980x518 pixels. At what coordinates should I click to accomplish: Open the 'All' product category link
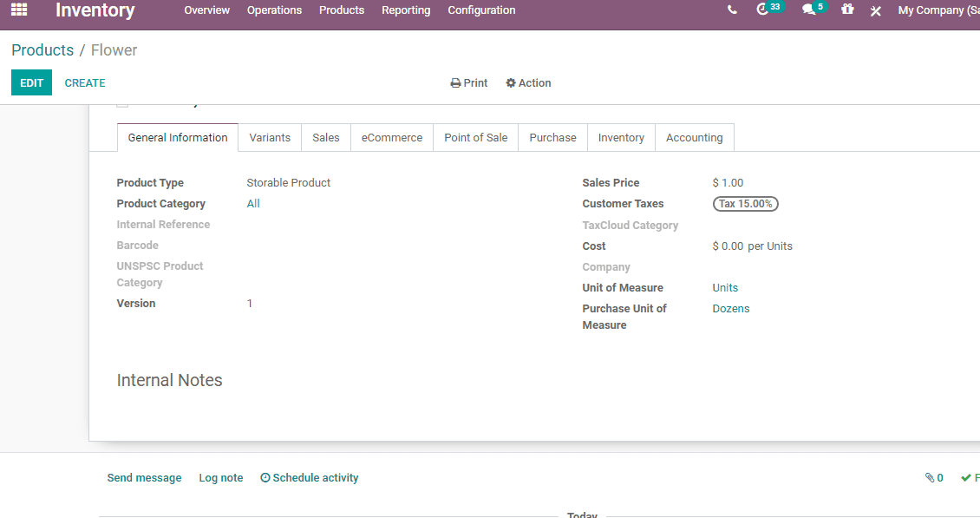click(253, 203)
